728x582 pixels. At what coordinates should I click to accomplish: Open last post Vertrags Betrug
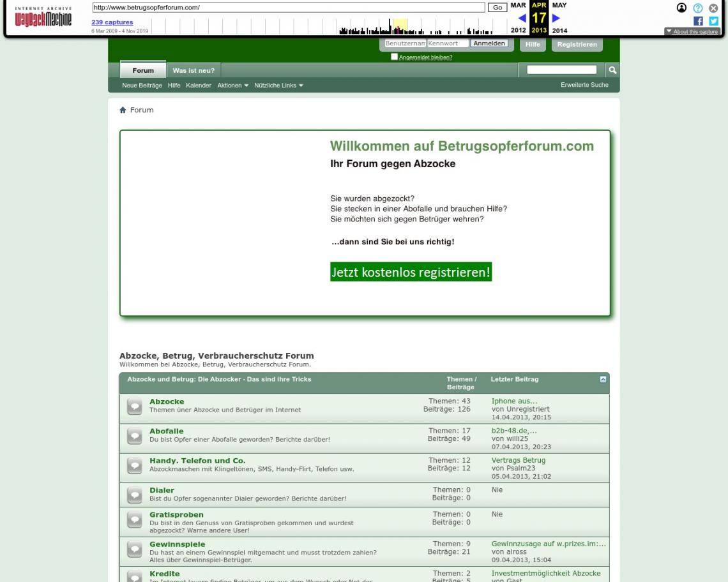[x=519, y=460]
